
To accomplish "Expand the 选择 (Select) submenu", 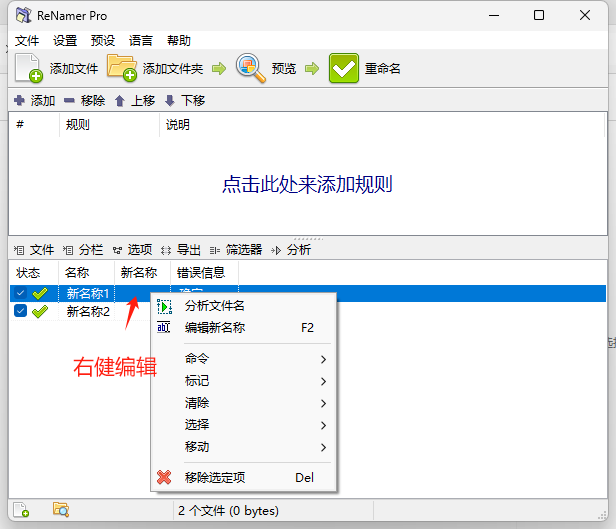I will (244, 425).
